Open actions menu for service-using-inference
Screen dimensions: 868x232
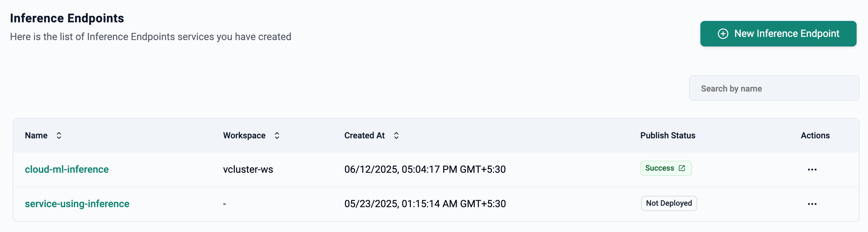812,204
